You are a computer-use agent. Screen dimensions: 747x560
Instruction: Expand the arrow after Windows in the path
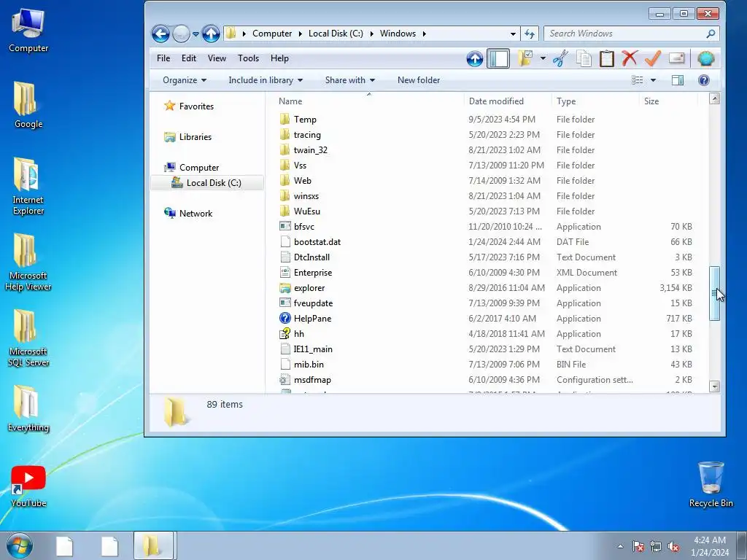point(424,34)
